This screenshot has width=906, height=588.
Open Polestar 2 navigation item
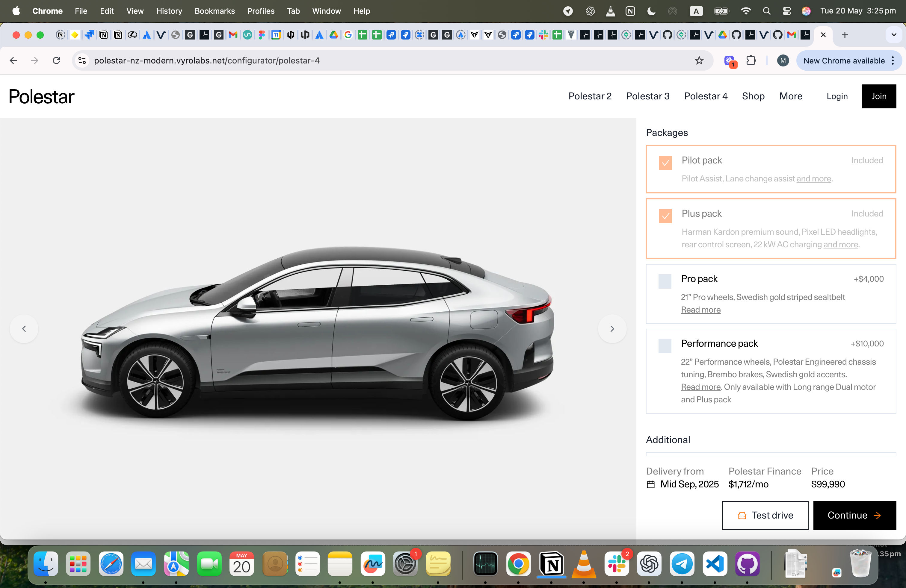click(x=590, y=96)
